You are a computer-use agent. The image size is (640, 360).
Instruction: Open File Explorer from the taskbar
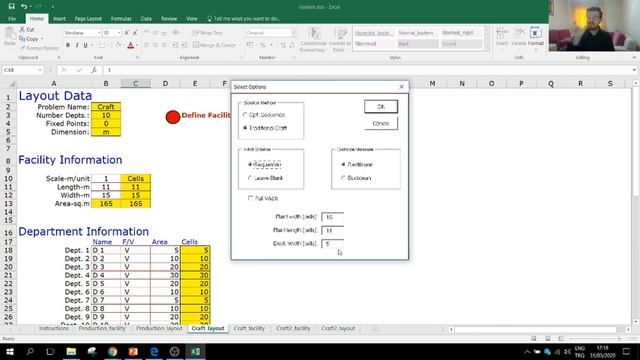pos(71,351)
